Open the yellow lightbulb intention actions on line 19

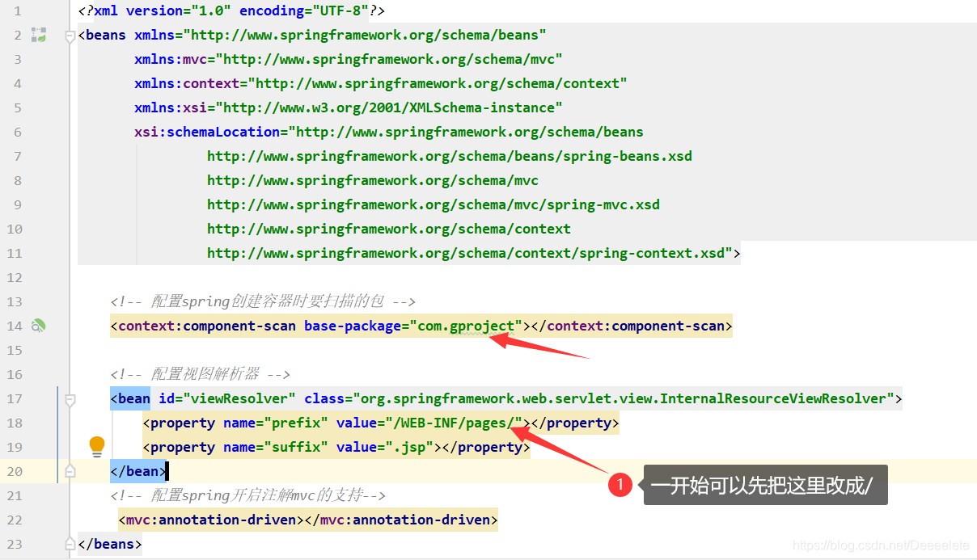97,446
